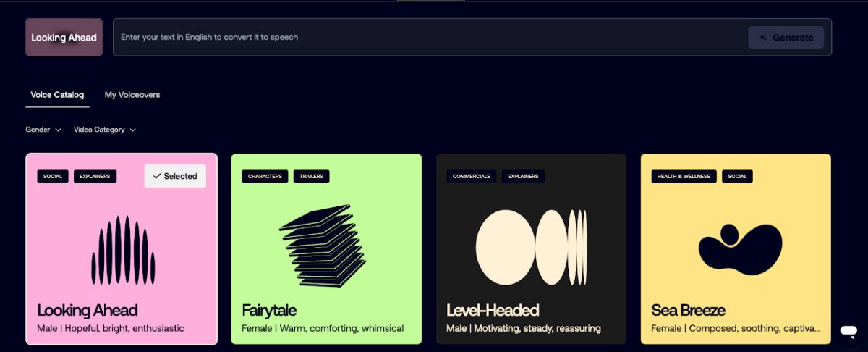The width and height of the screenshot is (868, 352).
Task: Select the Sea Breeze voice title
Action: [x=688, y=310]
